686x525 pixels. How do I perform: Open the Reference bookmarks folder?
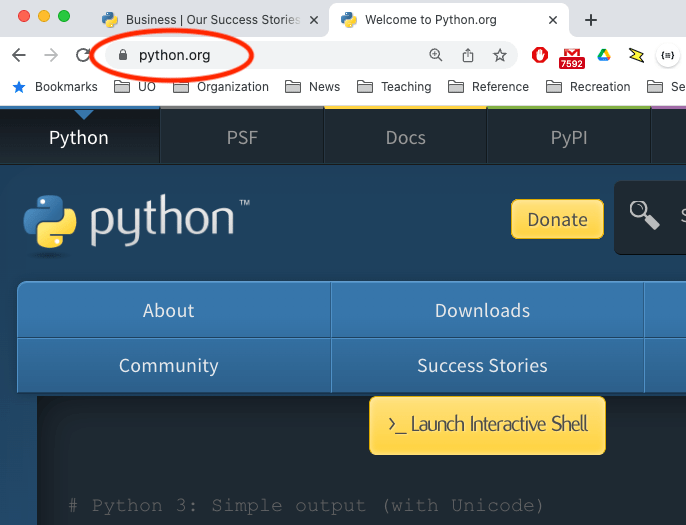click(489, 87)
